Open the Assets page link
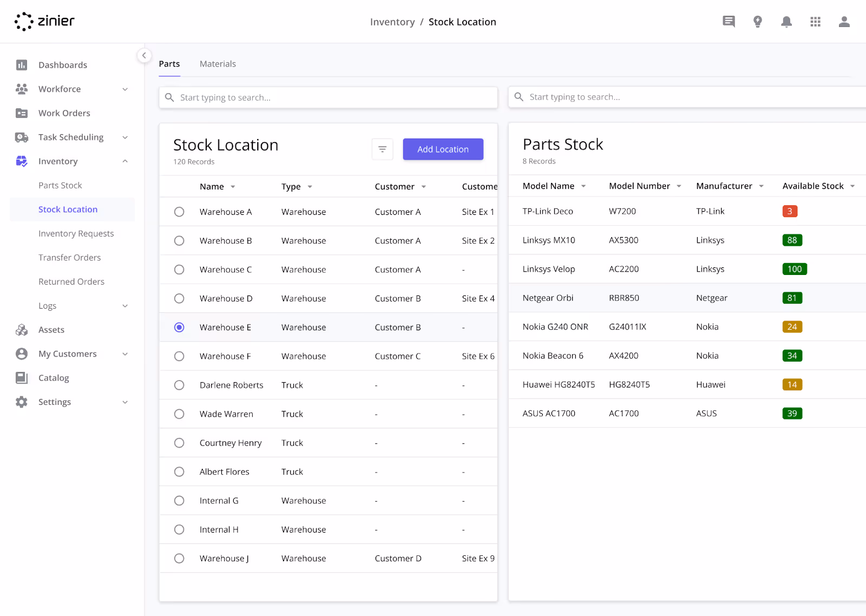866x616 pixels. point(51,330)
